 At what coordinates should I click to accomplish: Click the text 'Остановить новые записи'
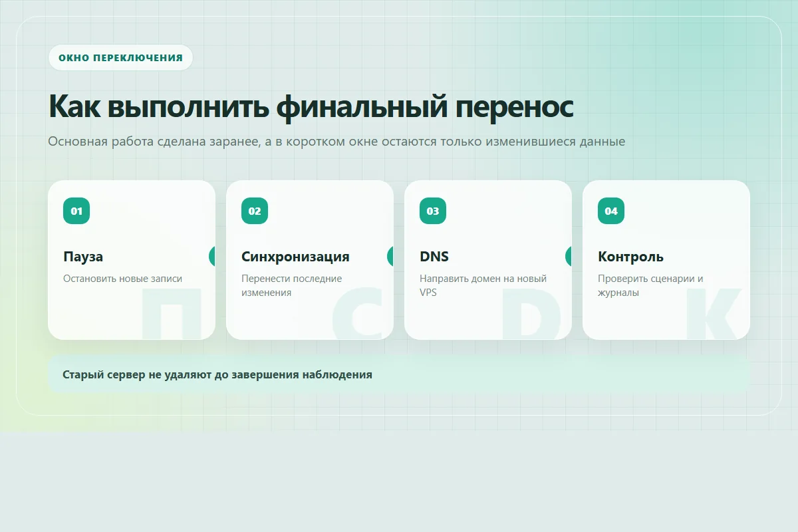point(122,279)
